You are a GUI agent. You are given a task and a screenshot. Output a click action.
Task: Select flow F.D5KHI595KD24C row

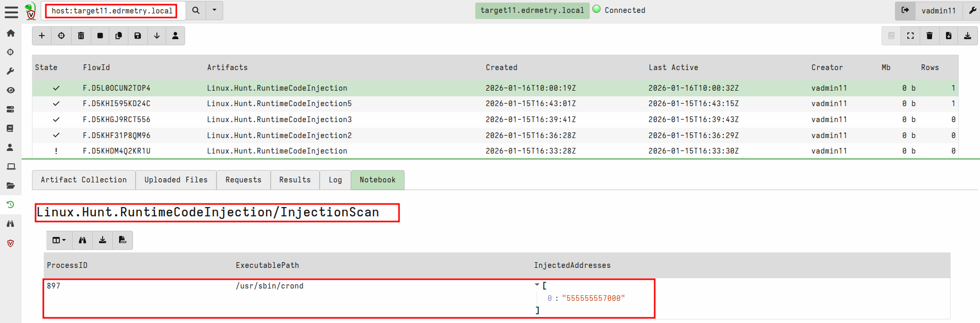coord(117,104)
